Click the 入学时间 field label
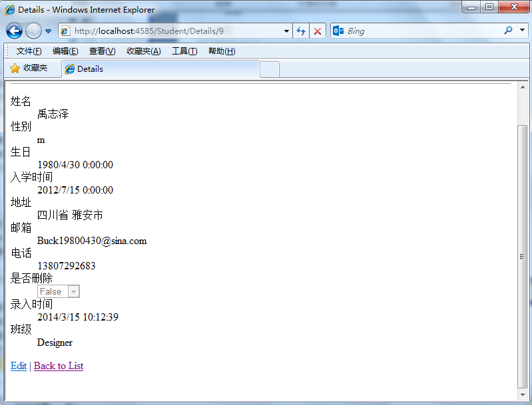Viewport: 532px width, 405px height. click(x=31, y=177)
